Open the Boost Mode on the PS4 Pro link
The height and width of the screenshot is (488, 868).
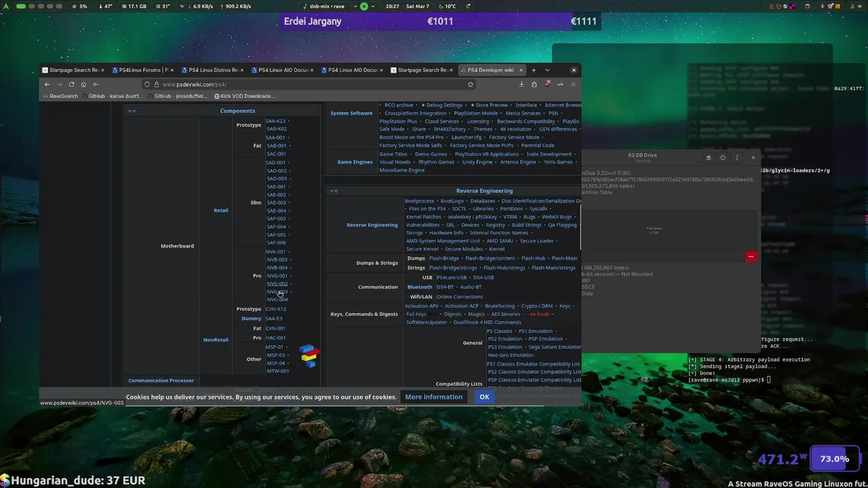click(x=412, y=137)
